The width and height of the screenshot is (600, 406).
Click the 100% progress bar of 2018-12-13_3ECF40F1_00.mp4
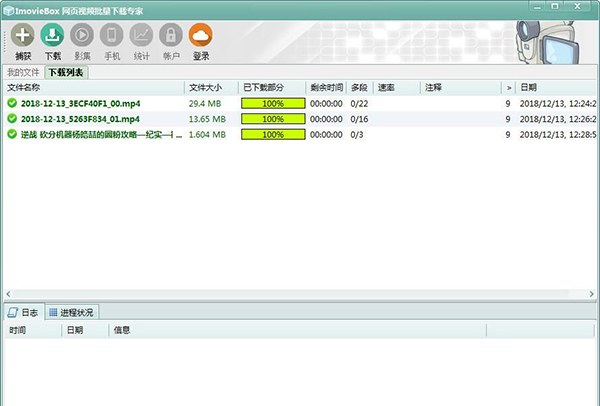pos(272,103)
